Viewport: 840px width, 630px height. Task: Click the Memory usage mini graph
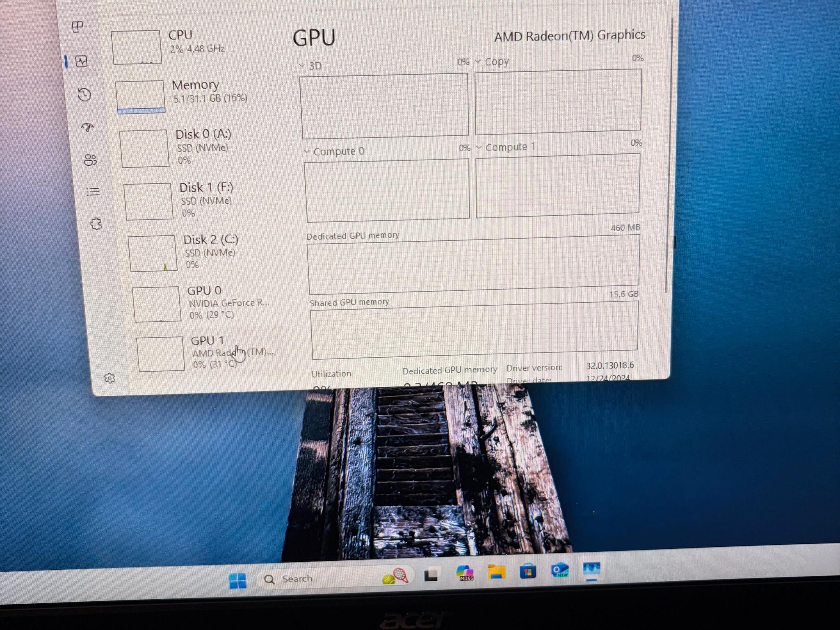click(140, 96)
